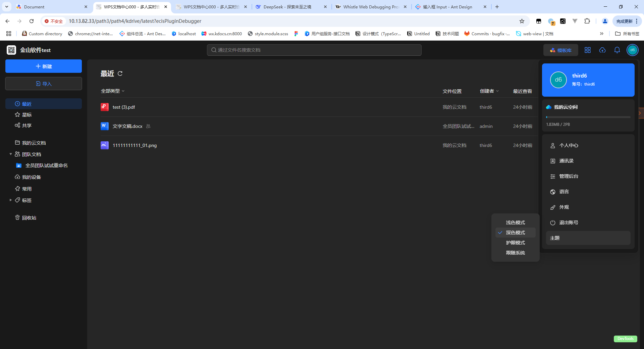Open localhost bookmark
Viewport: 644px width, 349px height.
click(x=183, y=34)
